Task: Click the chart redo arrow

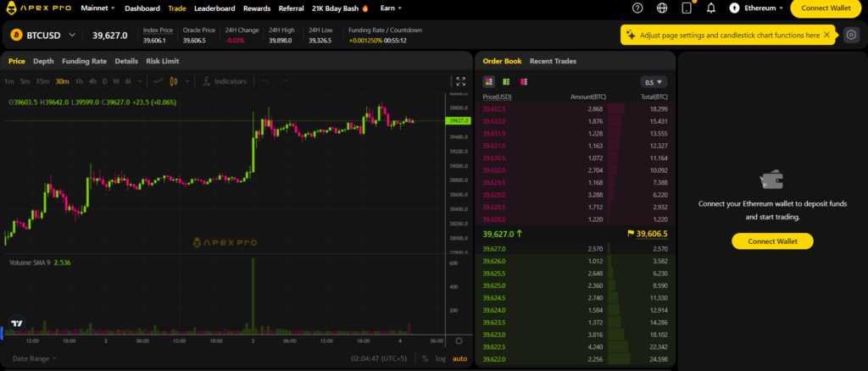Action: pyautogui.click(x=285, y=81)
